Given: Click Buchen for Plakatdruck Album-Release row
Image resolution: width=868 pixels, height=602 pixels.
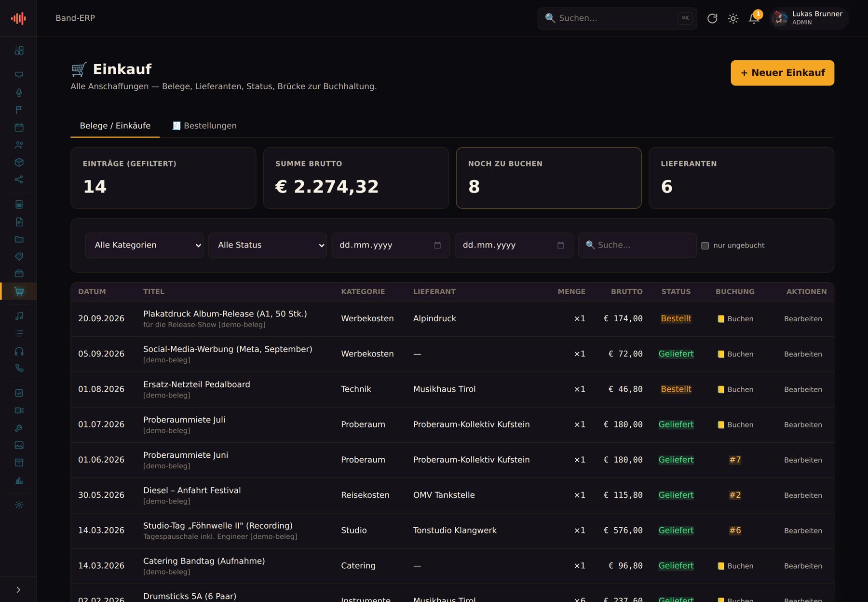Looking at the screenshot, I should pos(735,319).
